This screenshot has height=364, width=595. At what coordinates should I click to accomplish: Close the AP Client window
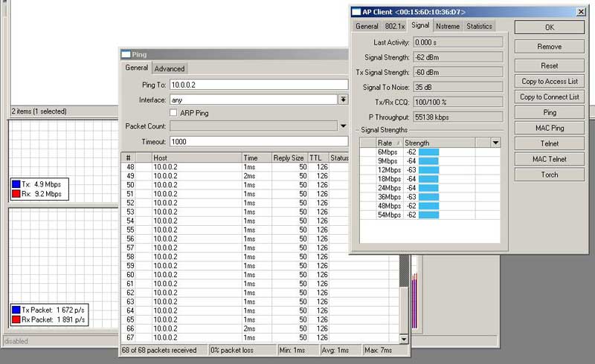pos(581,12)
